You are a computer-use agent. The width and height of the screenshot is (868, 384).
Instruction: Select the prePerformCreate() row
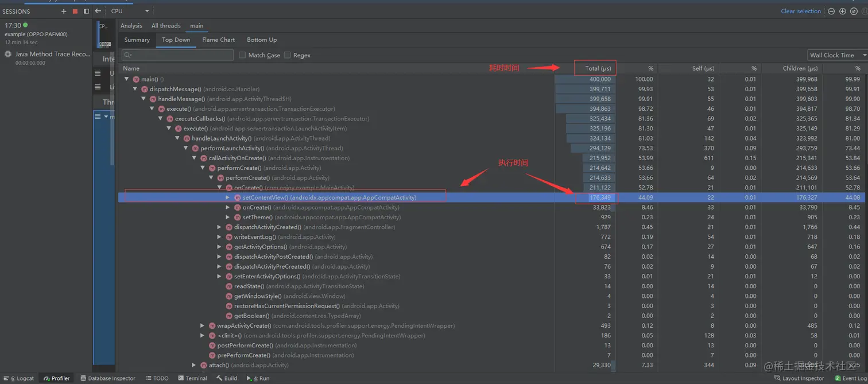(x=493, y=355)
